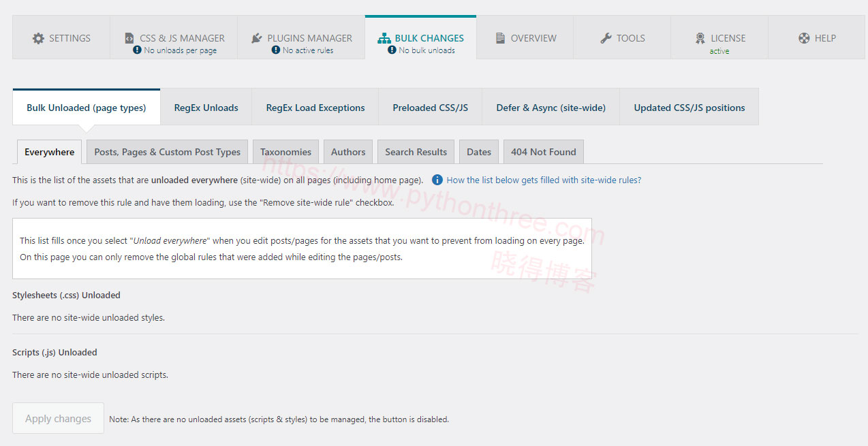868x446 pixels.
Task: Open Preloaded CSS/JS sub-tab
Action: click(431, 108)
